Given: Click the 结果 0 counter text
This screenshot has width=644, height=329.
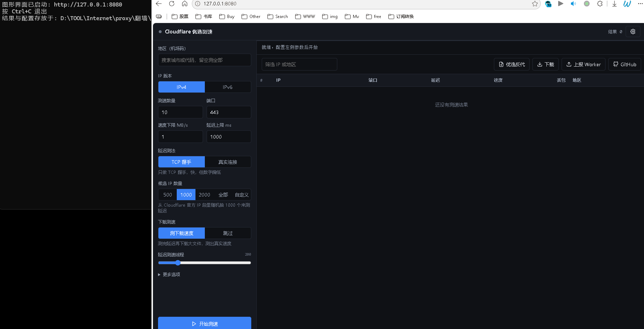Looking at the screenshot, I should (615, 32).
